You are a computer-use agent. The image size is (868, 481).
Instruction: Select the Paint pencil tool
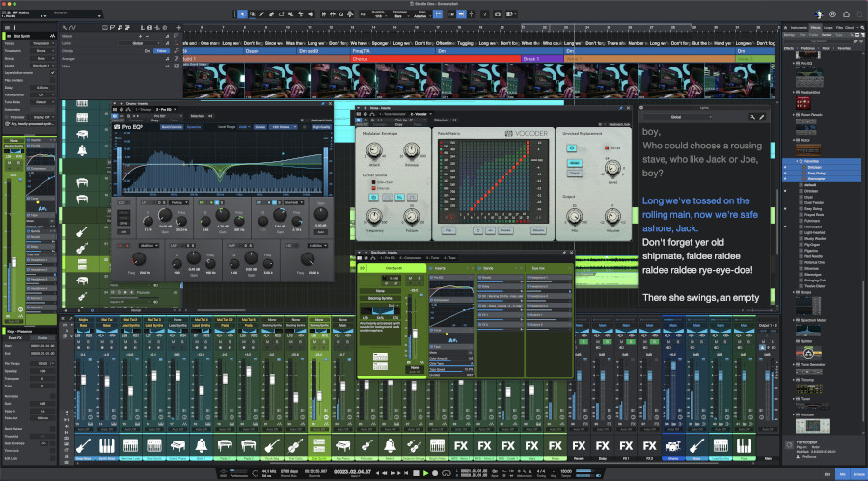coord(261,14)
